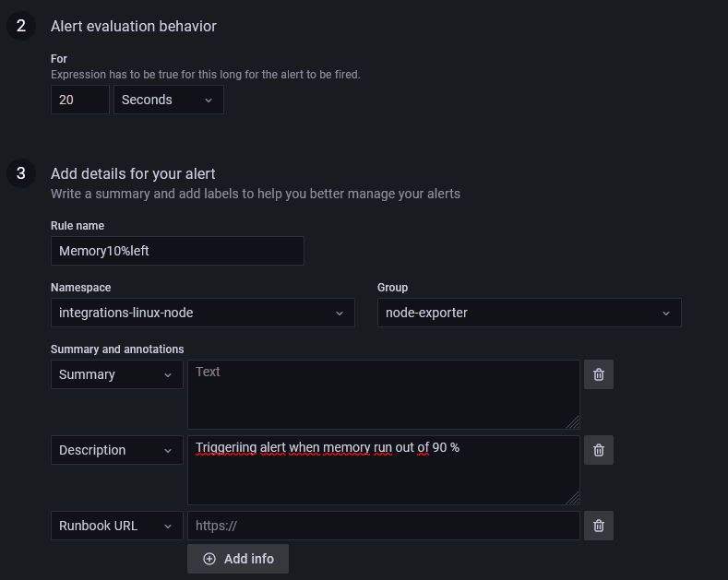Delete the Summary annotation with its trash icon
728x580 pixels.
tap(599, 374)
